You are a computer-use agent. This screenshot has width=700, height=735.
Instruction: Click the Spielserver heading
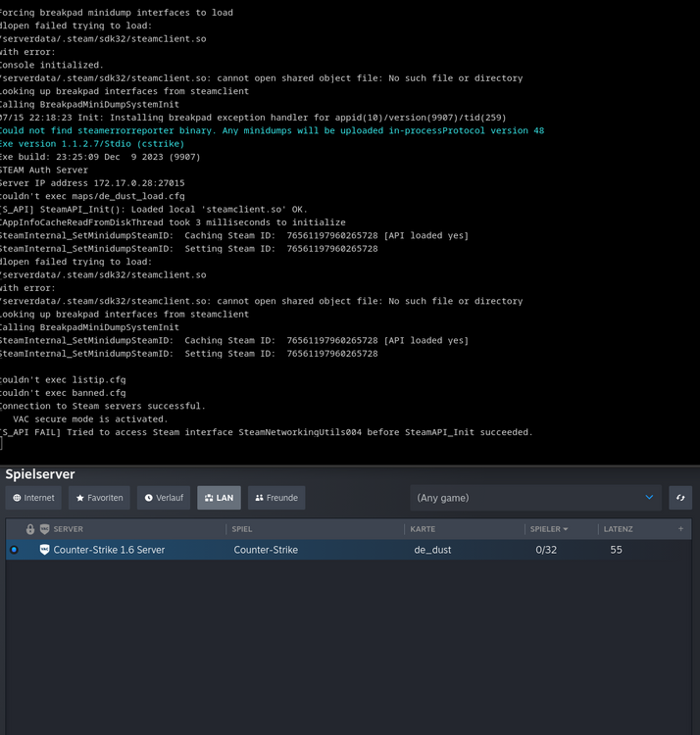[x=40, y=474]
